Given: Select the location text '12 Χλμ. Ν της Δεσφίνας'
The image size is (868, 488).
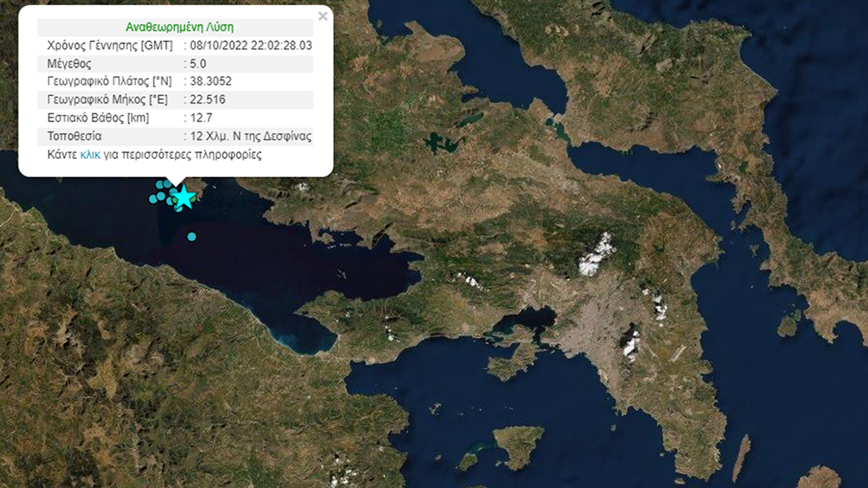Looking at the screenshot, I should [250, 136].
